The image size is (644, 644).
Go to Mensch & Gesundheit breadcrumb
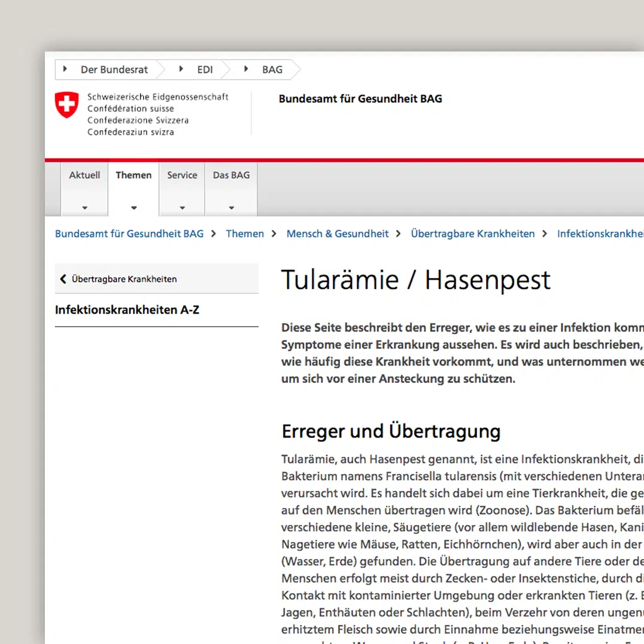tap(337, 233)
